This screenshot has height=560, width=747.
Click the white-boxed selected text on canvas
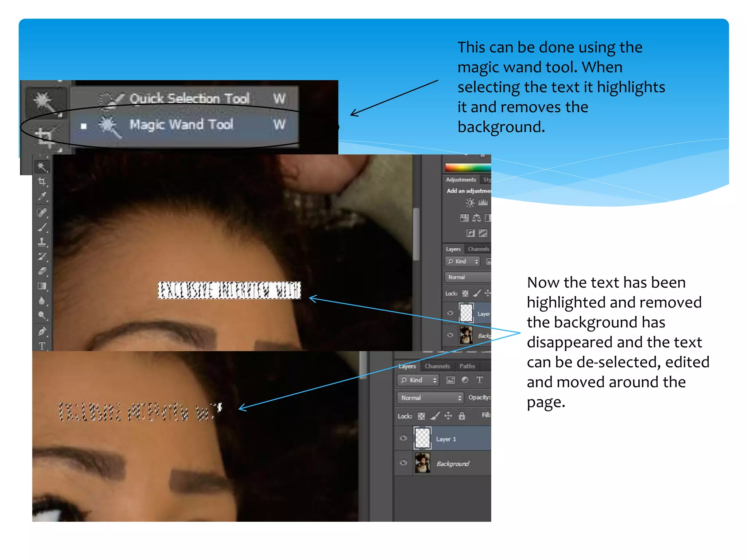coord(229,291)
